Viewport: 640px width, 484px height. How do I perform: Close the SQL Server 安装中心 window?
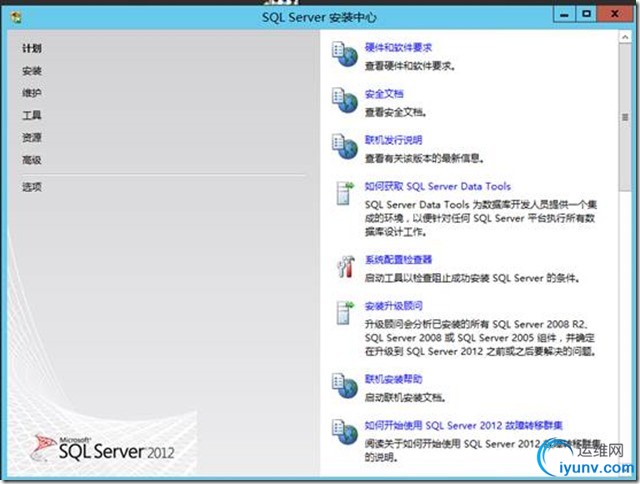coord(614,15)
